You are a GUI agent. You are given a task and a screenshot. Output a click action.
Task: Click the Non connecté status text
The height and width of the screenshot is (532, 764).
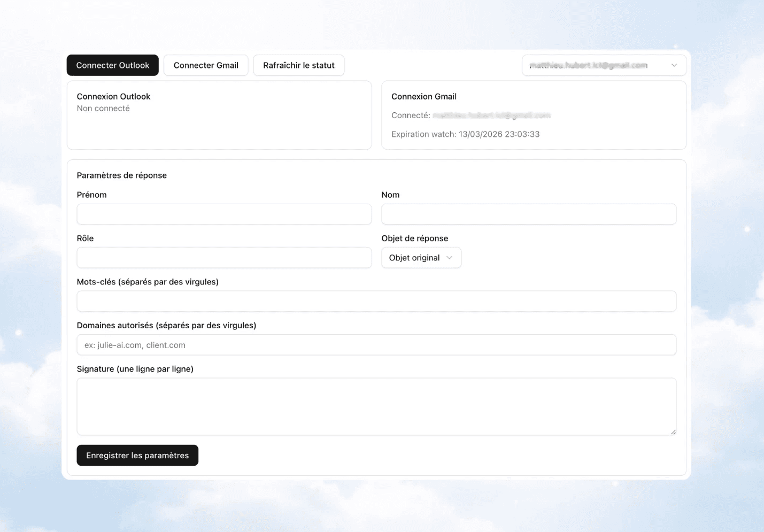coord(103,108)
